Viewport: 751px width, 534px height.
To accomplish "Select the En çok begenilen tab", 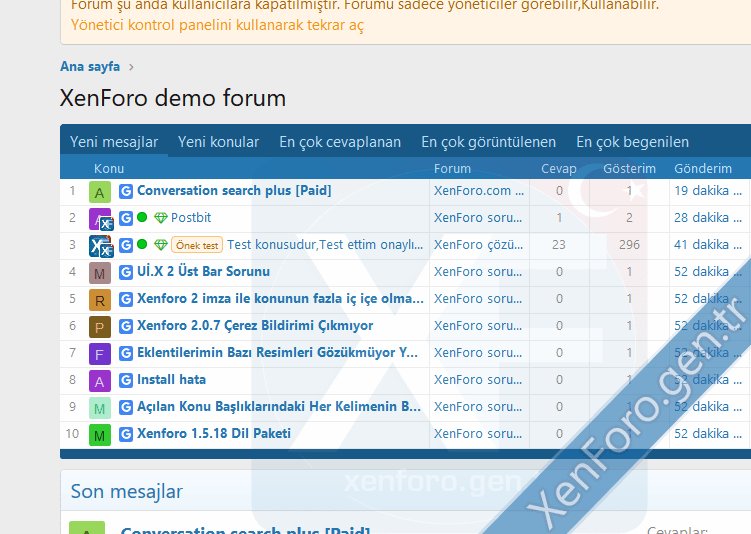I will click(632, 142).
